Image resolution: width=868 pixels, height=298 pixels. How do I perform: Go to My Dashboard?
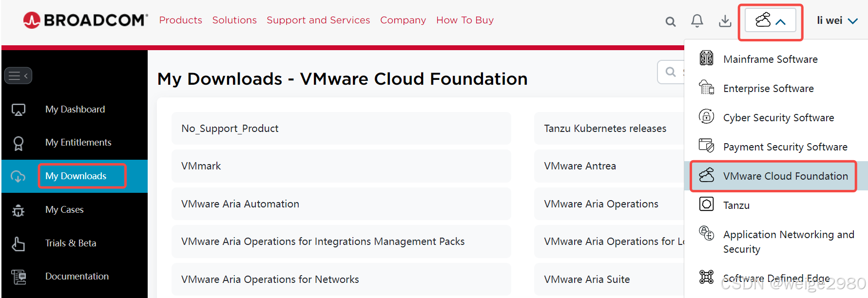(x=75, y=109)
